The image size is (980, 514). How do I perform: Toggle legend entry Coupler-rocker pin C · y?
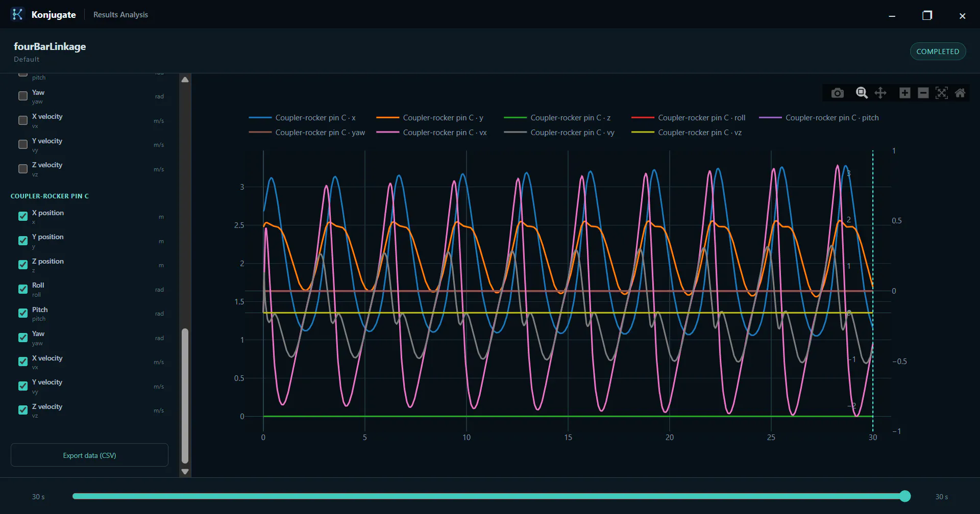(x=430, y=118)
